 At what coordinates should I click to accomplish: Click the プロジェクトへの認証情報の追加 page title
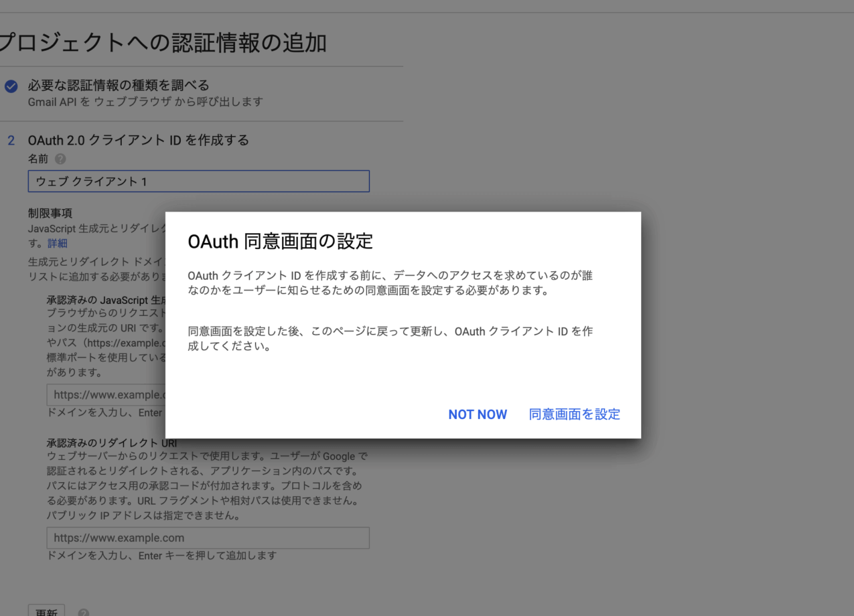tap(163, 43)
